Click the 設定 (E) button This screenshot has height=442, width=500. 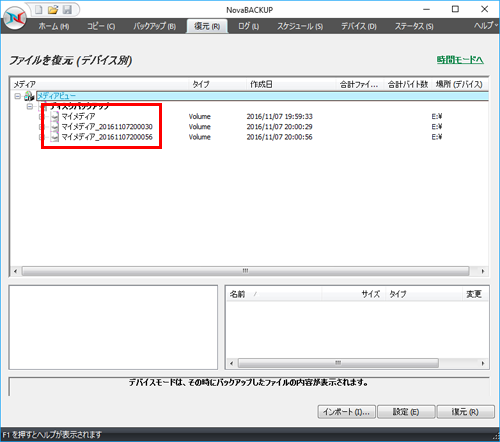point(406,412)
